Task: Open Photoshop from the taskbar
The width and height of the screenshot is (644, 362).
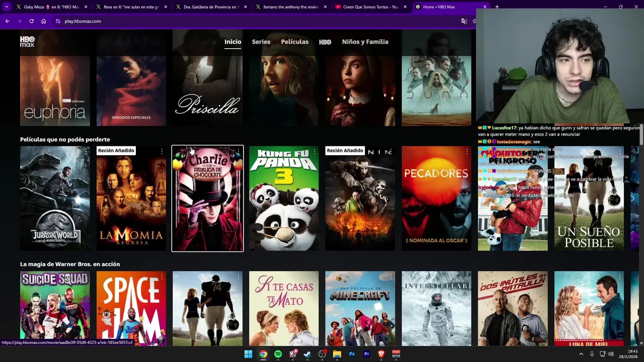Action: point(352,354)
